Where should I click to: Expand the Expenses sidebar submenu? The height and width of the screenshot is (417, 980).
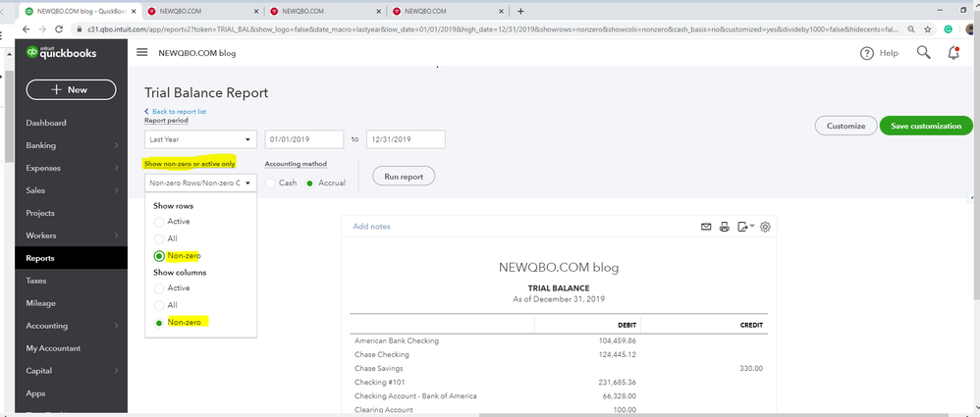coord(117,168)
